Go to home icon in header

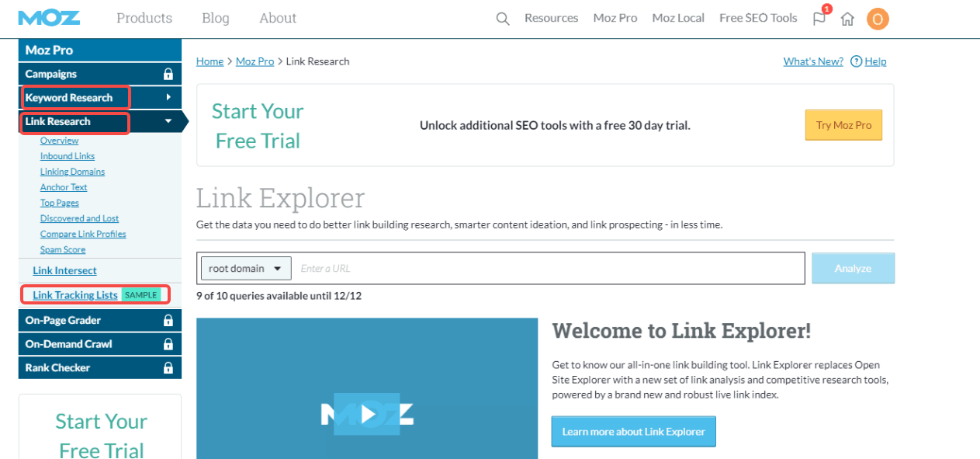click(x=847, y=19)
